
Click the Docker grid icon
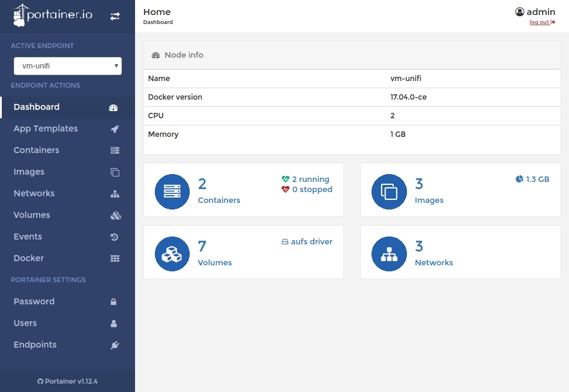115,258
